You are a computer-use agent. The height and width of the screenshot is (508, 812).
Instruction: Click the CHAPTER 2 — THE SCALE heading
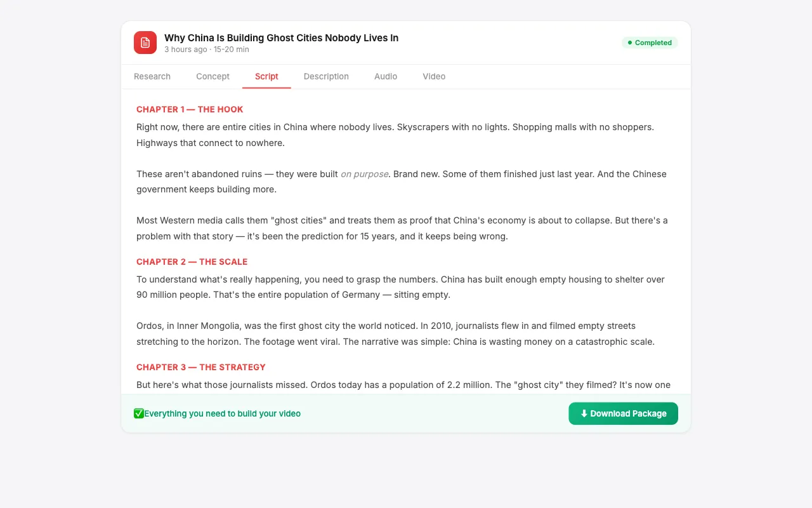[192, 262]
